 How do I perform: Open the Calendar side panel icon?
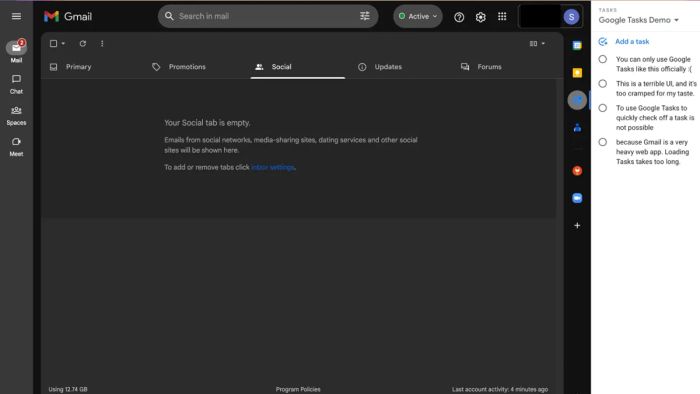click(x=577, y=46)
